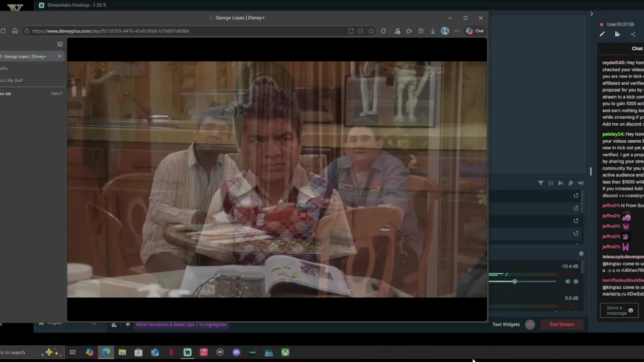This screenshot has height=362, width=644.
Task: Open the filter icon in Streamlabs controls
Action: pos(541,183)
